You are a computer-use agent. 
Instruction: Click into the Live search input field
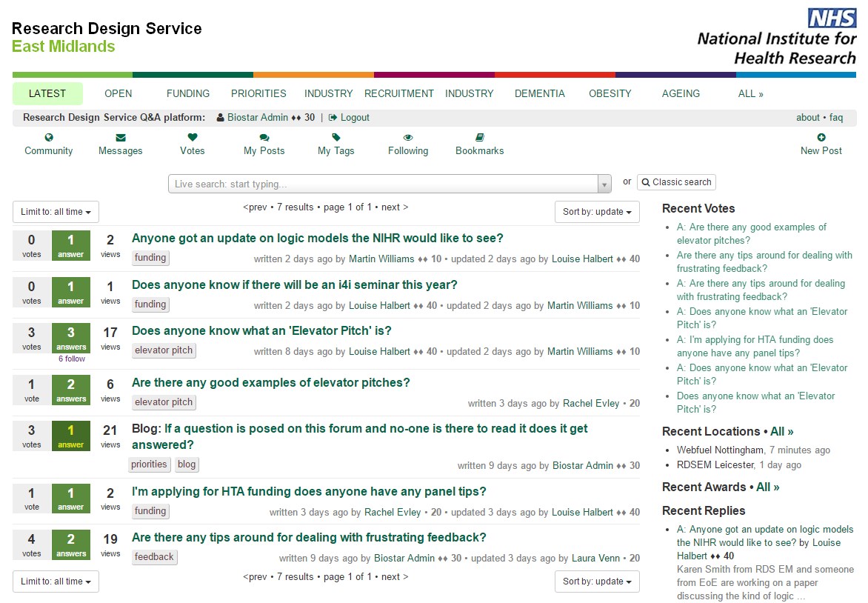click(x=383, y=184)
